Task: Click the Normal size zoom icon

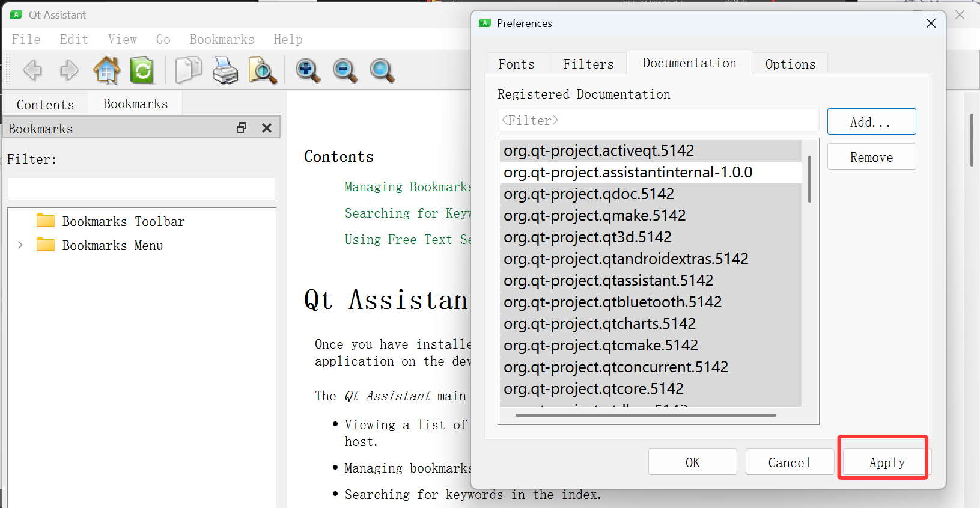Action: tap(382, 70)
